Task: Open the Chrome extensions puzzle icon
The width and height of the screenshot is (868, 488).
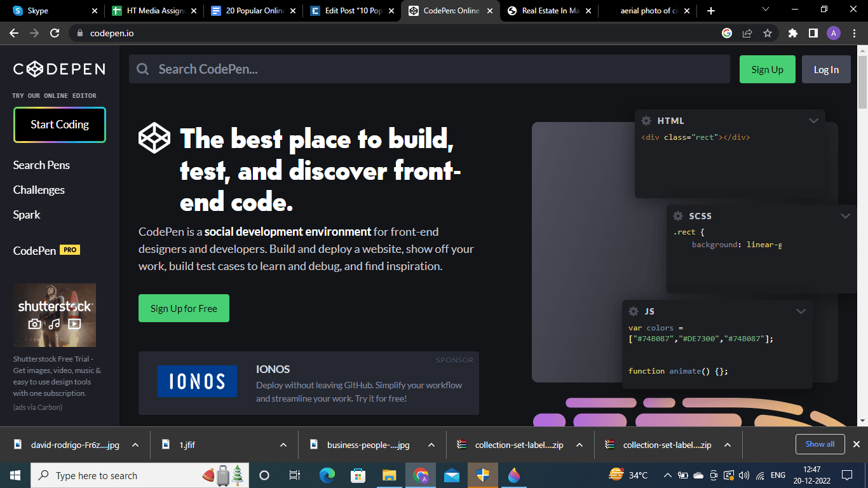Action: tap(792, 33)
